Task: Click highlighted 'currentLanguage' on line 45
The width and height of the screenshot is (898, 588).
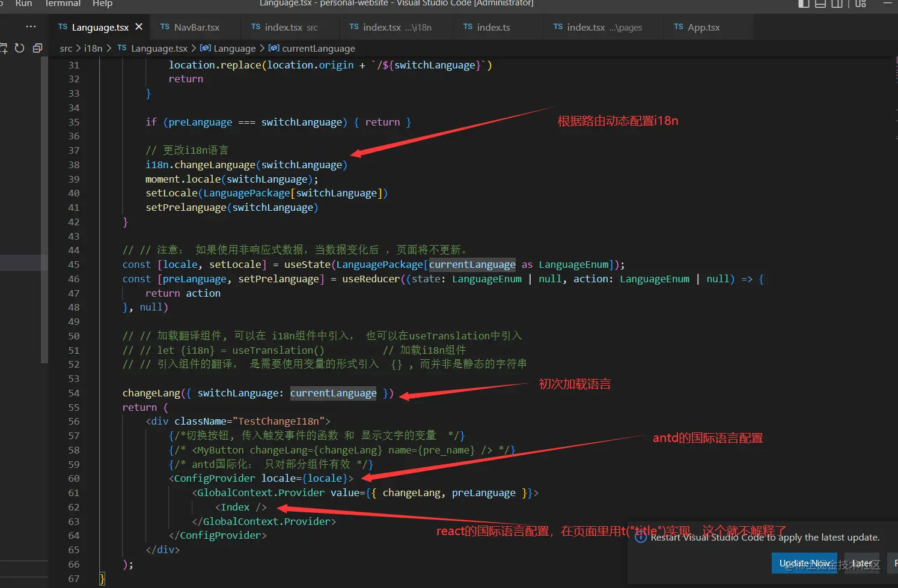Action: point(472,264)
